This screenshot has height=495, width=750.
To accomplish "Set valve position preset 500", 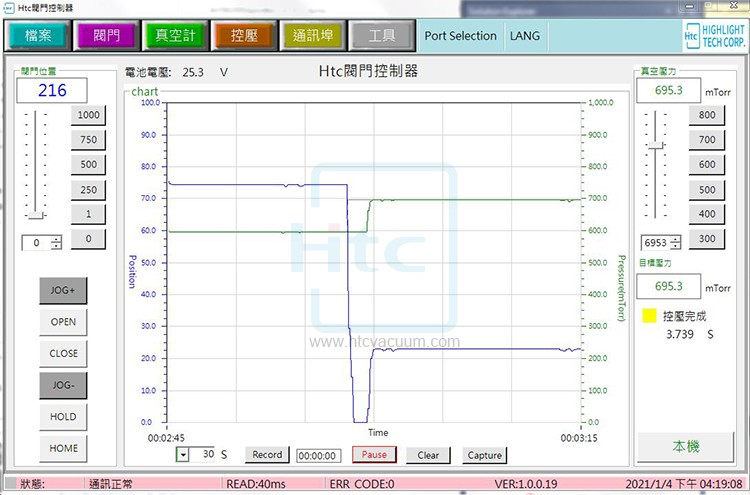I will [x=88, y=165].
